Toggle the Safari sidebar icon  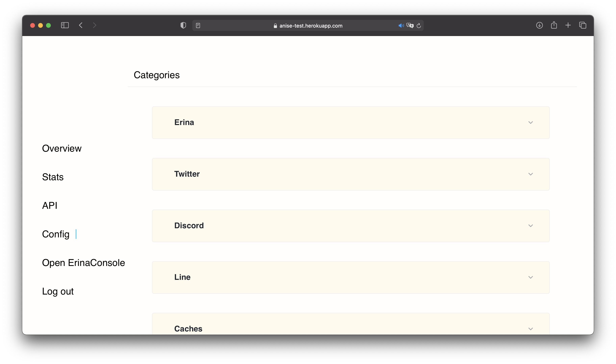(x=65, y=25)
